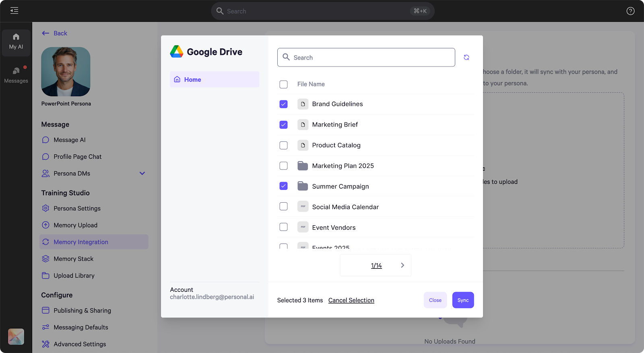This screenshot has width=644, height=353.
Task: Check the Marketing Plan 2025 checkbox
Action: 283,166
